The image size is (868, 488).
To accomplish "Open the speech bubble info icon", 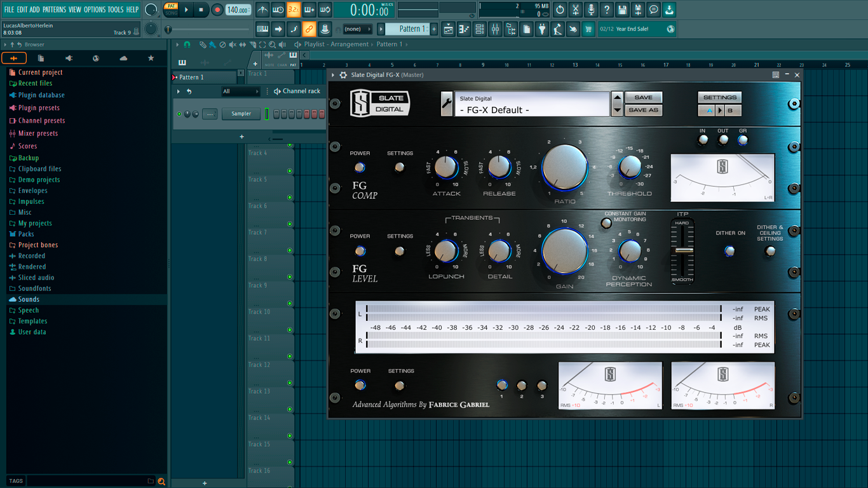I will tap(654, 10).
